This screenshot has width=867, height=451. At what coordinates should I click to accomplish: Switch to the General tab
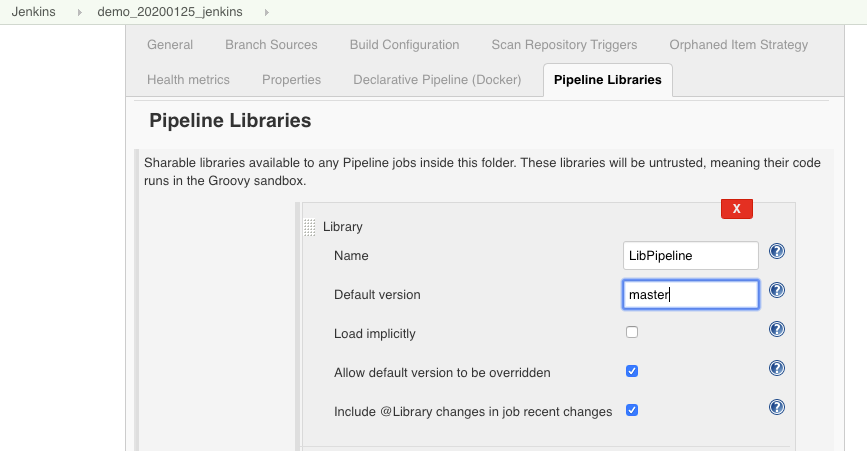(170, 45)
